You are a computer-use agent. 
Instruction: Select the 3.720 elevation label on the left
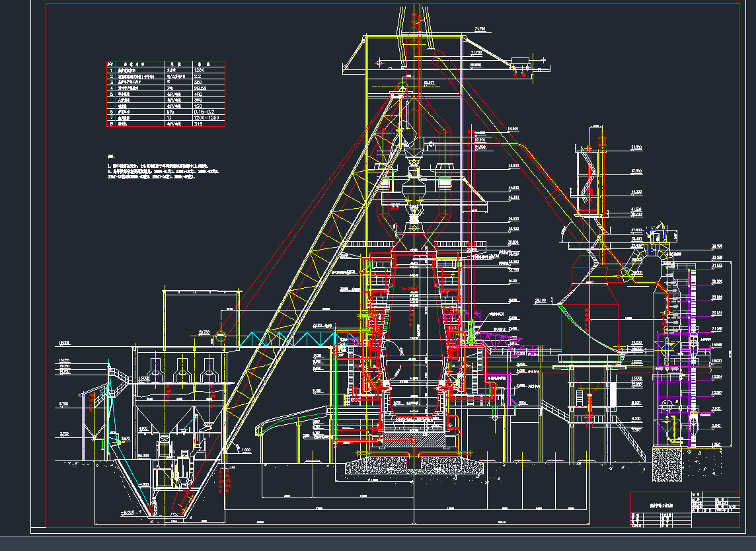(x=63, y=434)
